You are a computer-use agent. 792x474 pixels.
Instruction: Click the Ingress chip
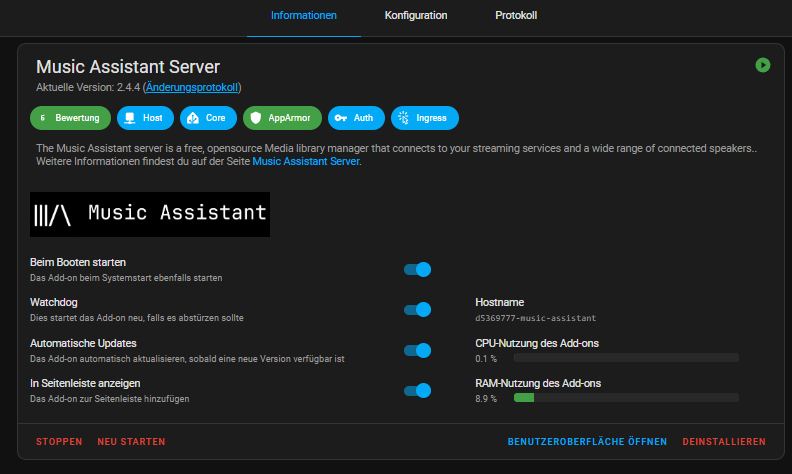424,118
